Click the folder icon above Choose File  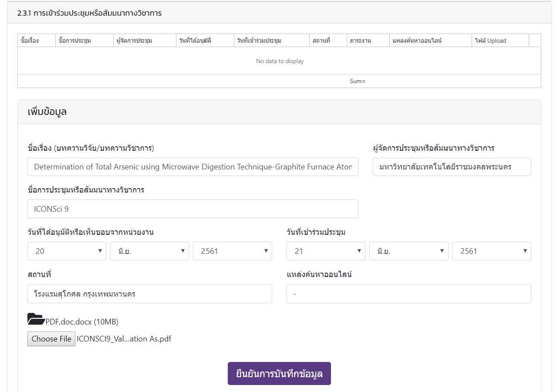tap(36, 319)
